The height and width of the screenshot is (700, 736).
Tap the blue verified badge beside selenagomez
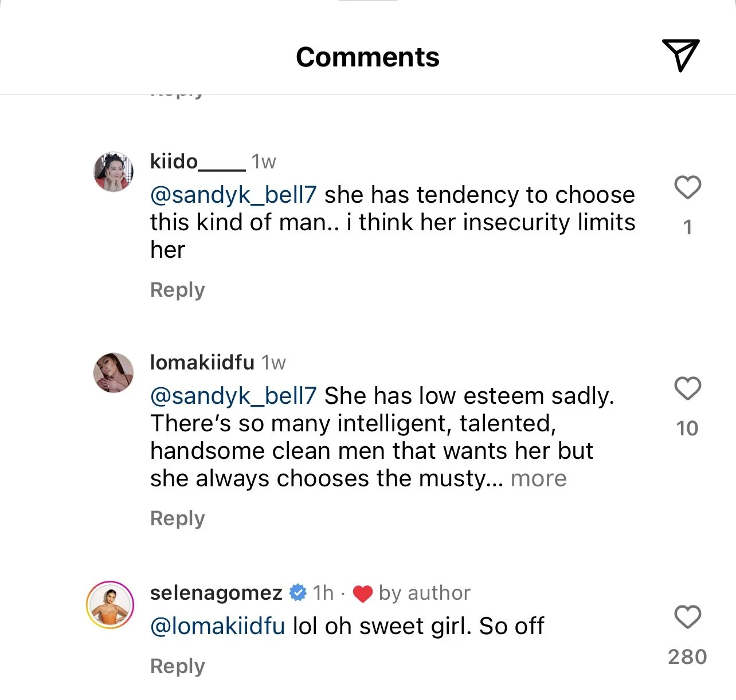pos(298,593)
